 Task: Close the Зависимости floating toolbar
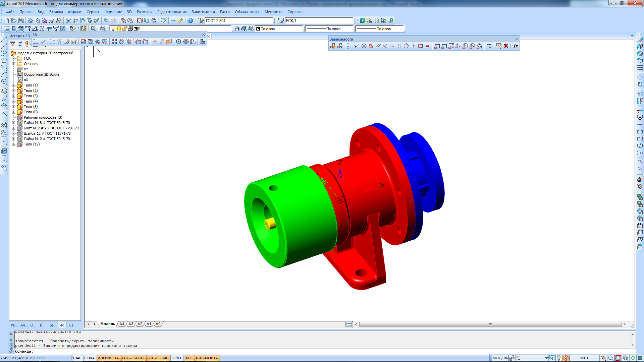517,39
